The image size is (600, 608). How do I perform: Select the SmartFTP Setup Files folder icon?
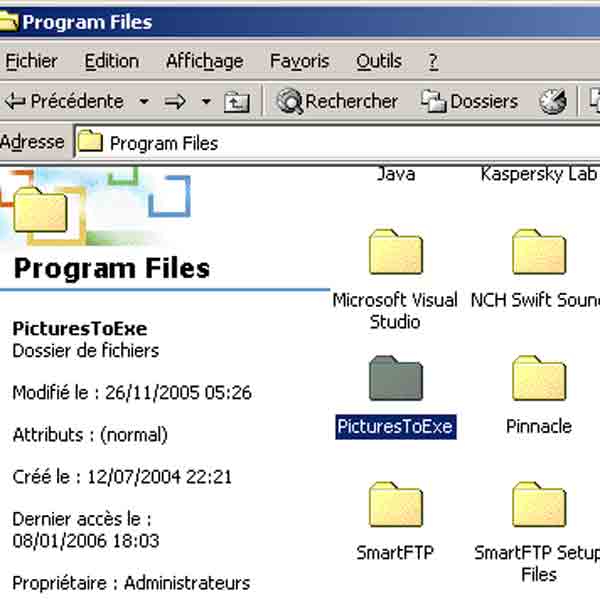[539, 504]
